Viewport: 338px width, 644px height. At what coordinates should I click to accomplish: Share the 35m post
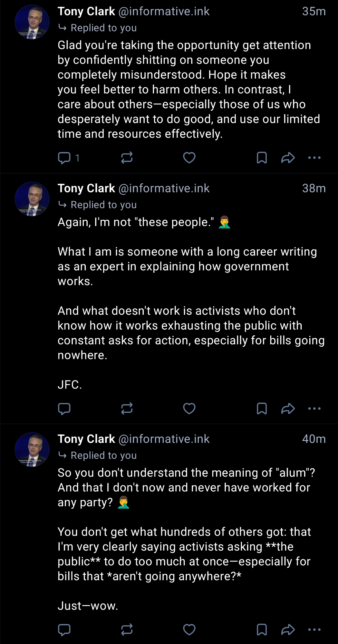[x=288, y=158]
